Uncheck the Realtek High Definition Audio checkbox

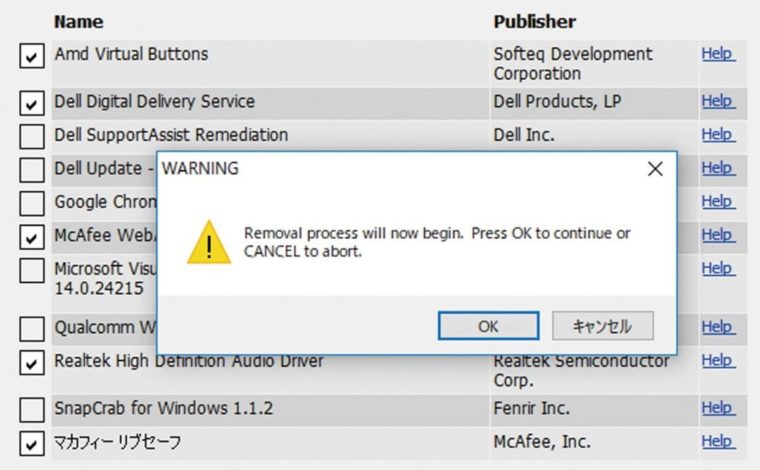point(32,363)
